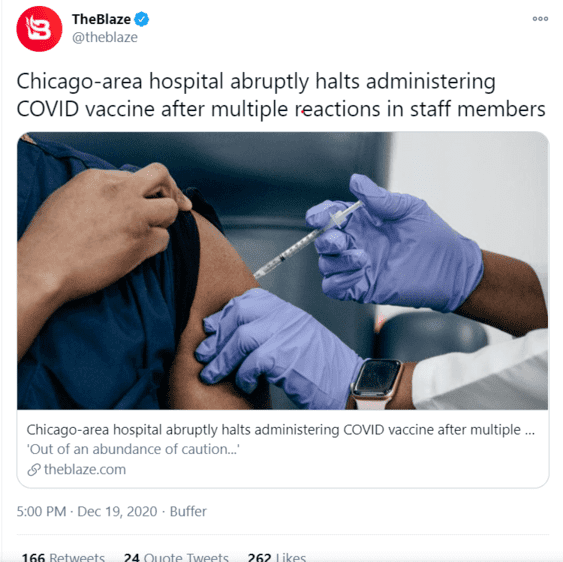Click the 5:00 PM timestamp
The image size is (563, 562).
pos(41,511)
